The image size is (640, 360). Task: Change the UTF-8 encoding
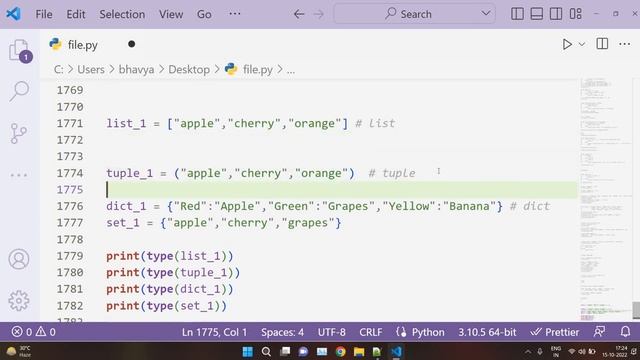(331, 332)
